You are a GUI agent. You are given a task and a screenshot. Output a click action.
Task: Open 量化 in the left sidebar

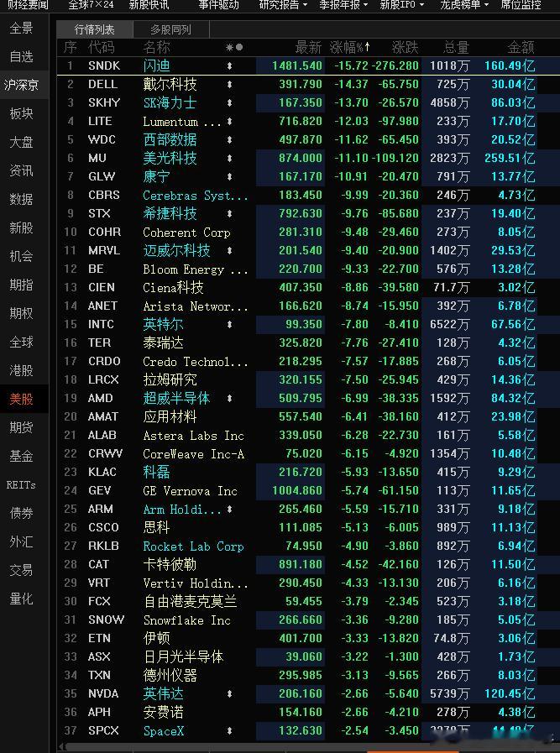tap(22, 599)
